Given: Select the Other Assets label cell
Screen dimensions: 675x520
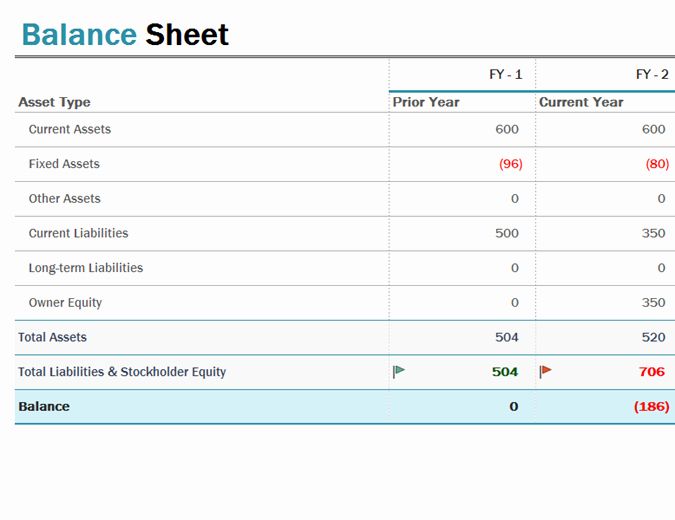Looking at the screenshot, I should pyautogui.click(x=64, y=198).
